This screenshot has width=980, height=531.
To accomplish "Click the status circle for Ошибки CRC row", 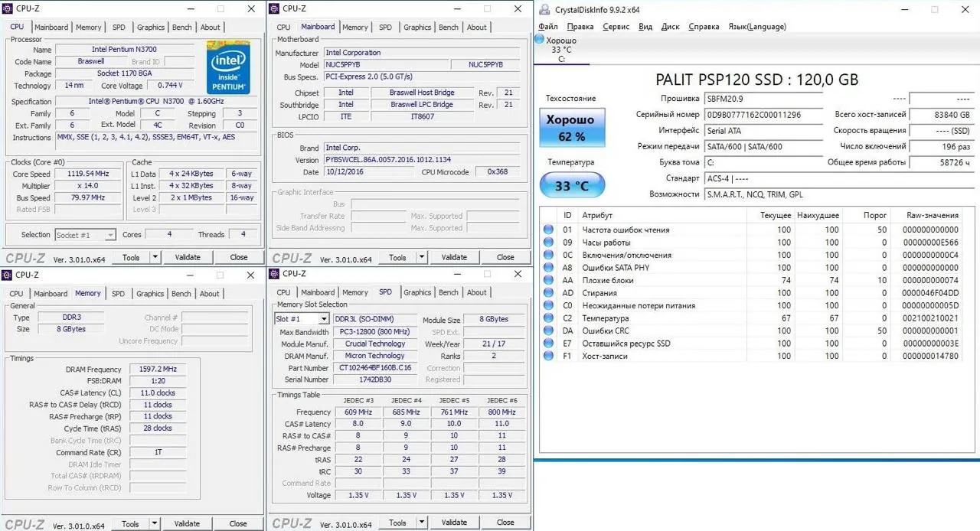I will click(548, 331).
